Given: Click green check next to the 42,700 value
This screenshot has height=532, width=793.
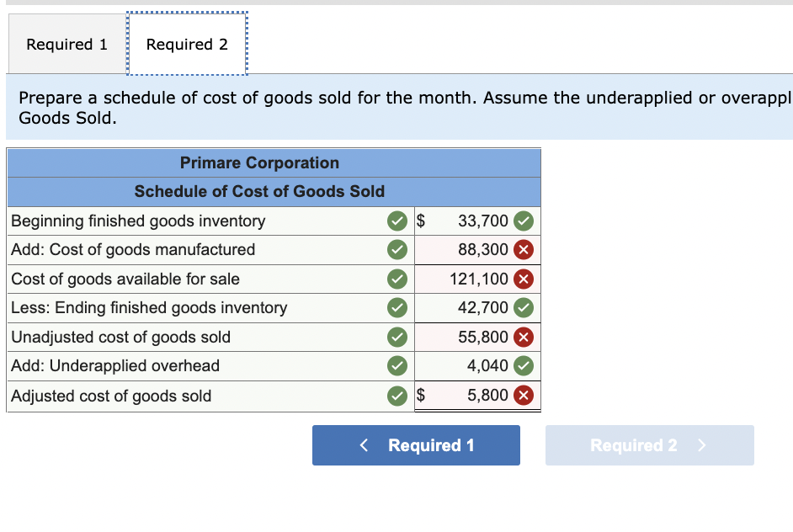Looking at the screenshot, I should click(524, 308).
